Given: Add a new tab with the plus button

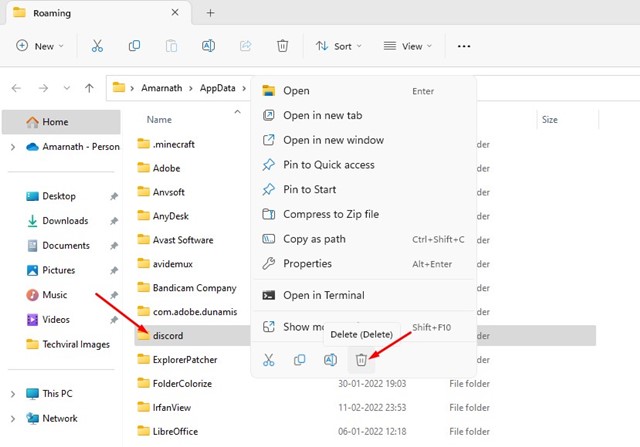Looking at the screenshot, I should coord(210,12).
